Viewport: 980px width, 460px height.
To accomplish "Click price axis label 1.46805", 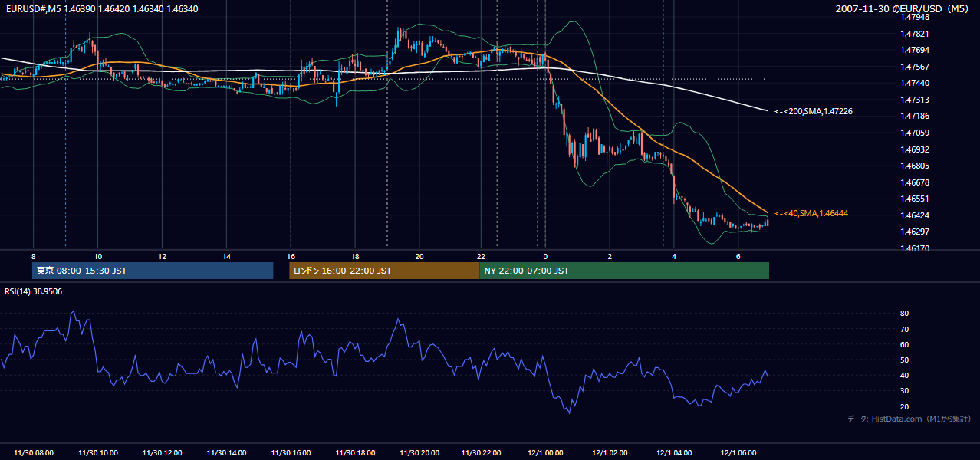I will pos(915,166).
